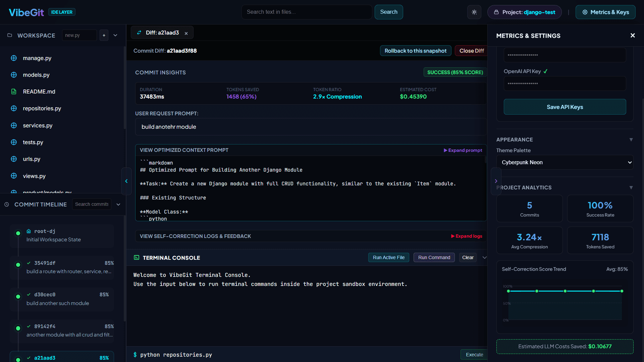The image size is (644, 362).
Task: Add new file with plus button
Action: (104, 35)
